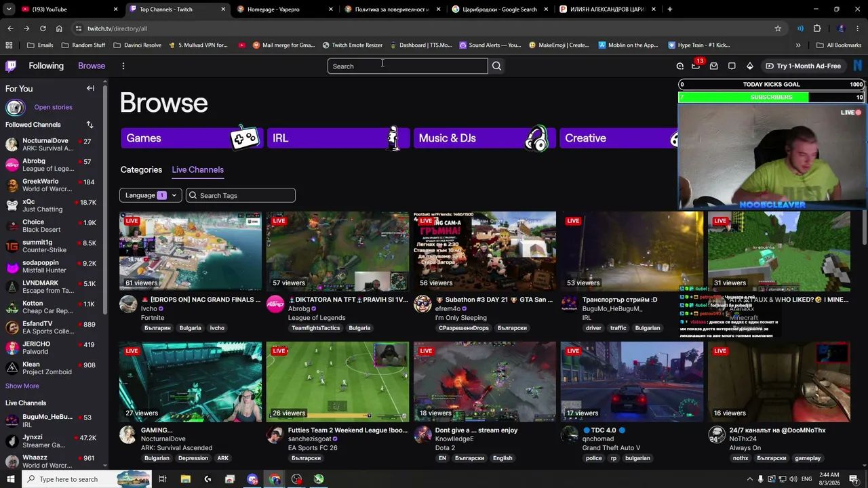Open the Language filter dropdown
Screen dimensions: 868x488
click(x=151, y=195)
